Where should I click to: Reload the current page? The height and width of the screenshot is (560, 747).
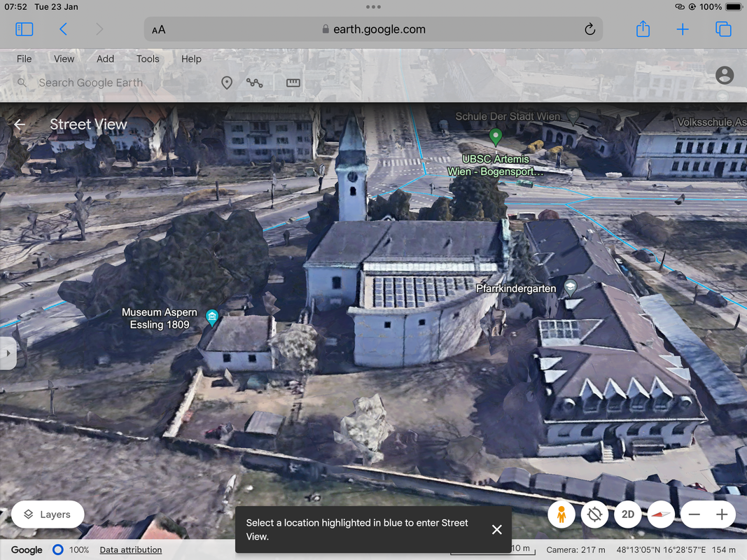pos(589,29)
